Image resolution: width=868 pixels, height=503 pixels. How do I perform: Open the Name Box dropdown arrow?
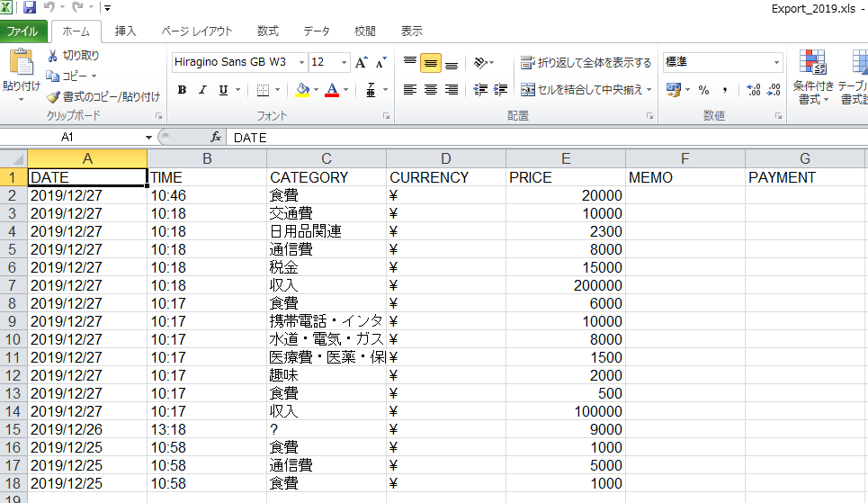(149, 138)
